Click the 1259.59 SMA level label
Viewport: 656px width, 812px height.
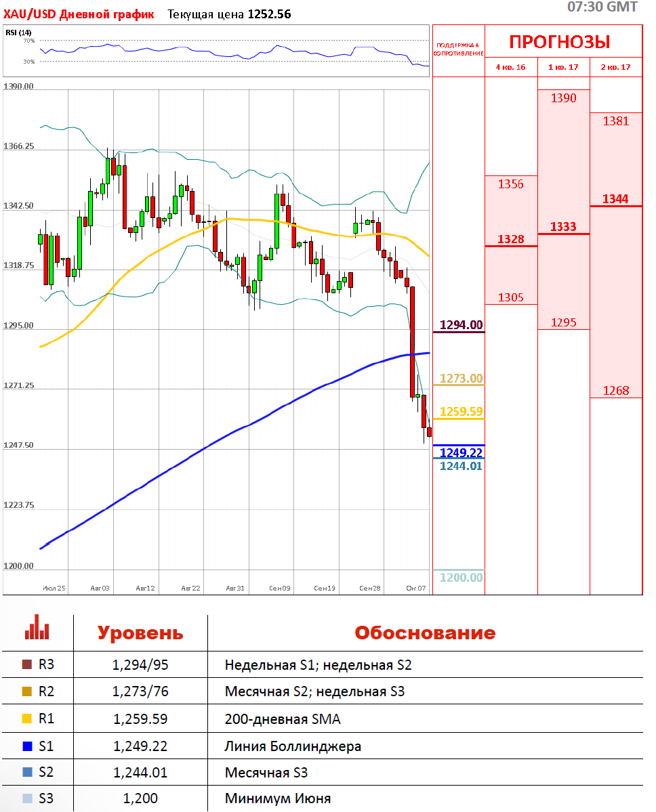pos(461,411)
